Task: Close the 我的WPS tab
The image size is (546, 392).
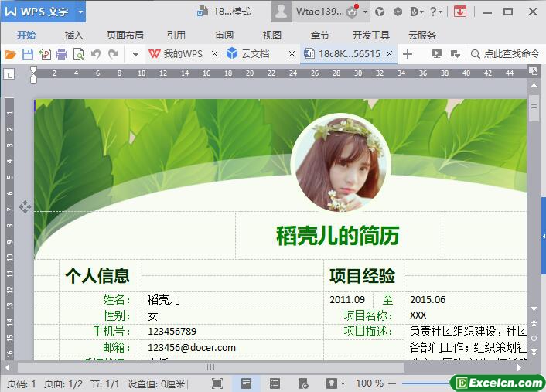Action: tap(215, 54)
